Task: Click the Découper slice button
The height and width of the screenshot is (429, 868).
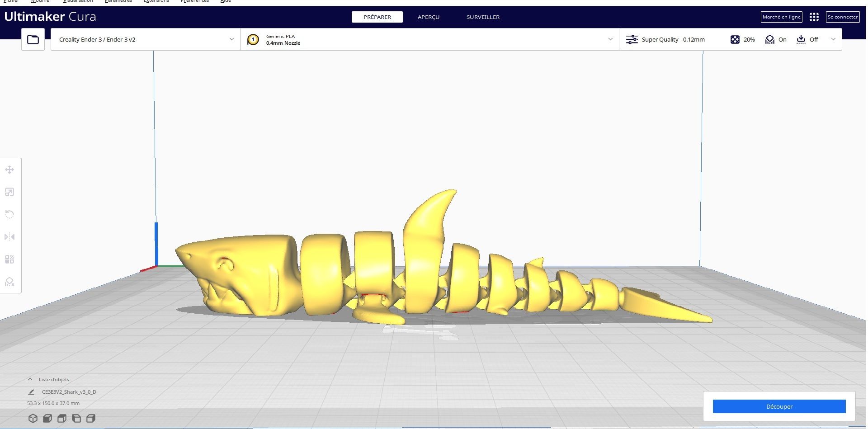Action: point(779,406)
